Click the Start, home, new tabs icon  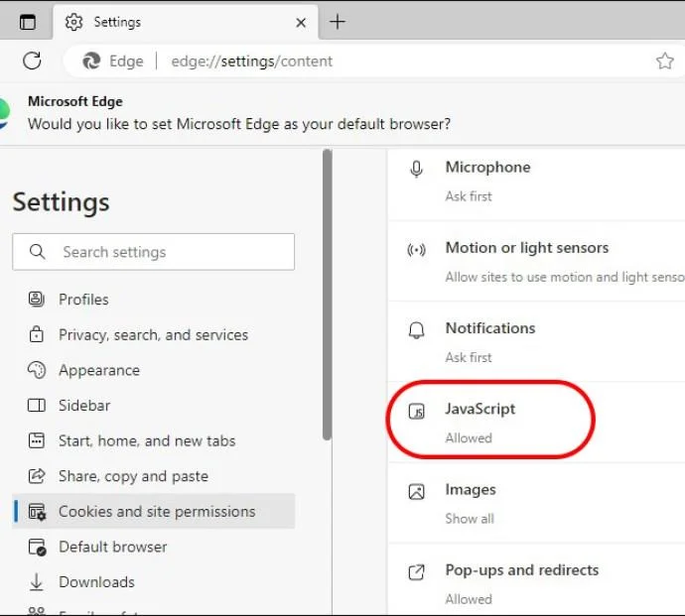pos(37,440)
